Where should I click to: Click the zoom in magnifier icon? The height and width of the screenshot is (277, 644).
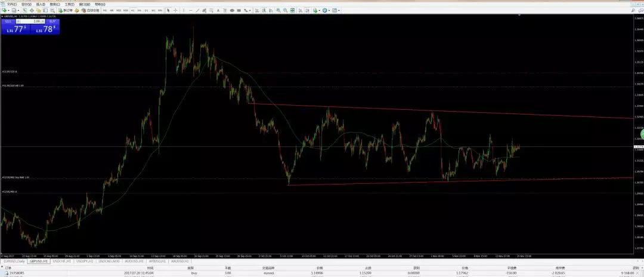click(278, 10)
